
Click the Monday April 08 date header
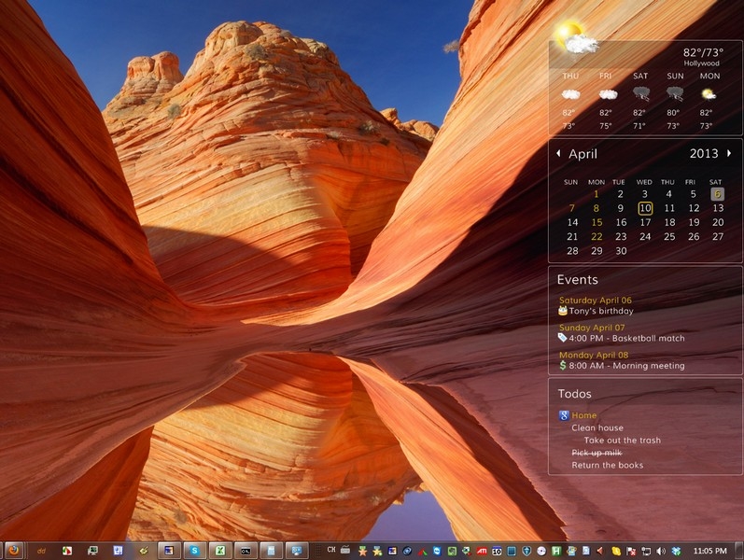tap(594, 355)
